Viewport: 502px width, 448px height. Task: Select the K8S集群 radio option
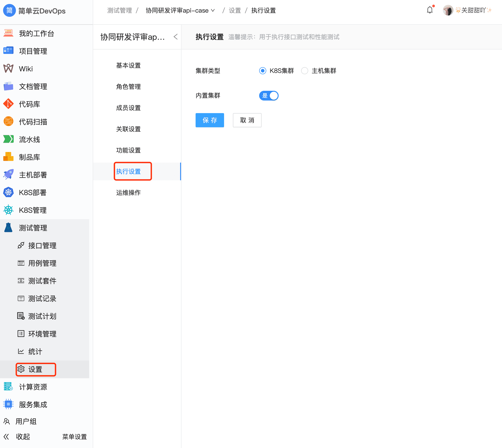263,71
